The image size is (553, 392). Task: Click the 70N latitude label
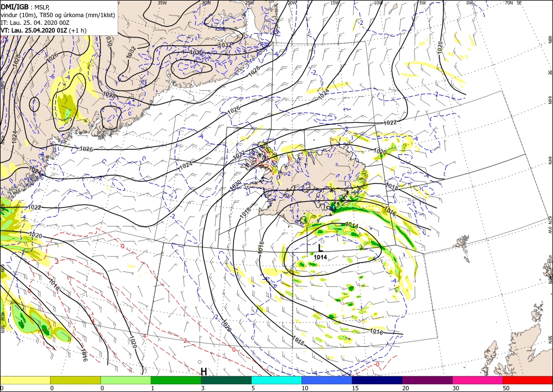[x=509, y=3]
